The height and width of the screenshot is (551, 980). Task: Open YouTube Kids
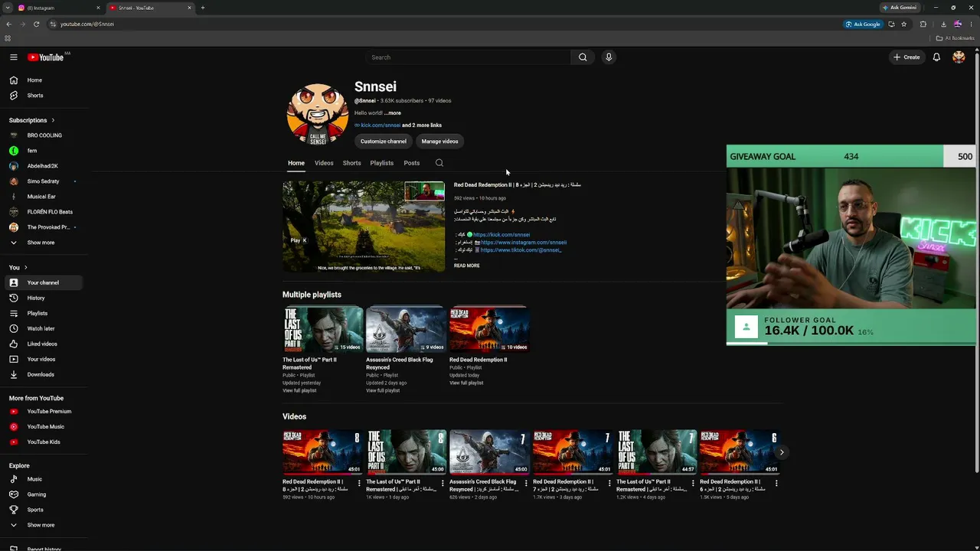point(43,442)
